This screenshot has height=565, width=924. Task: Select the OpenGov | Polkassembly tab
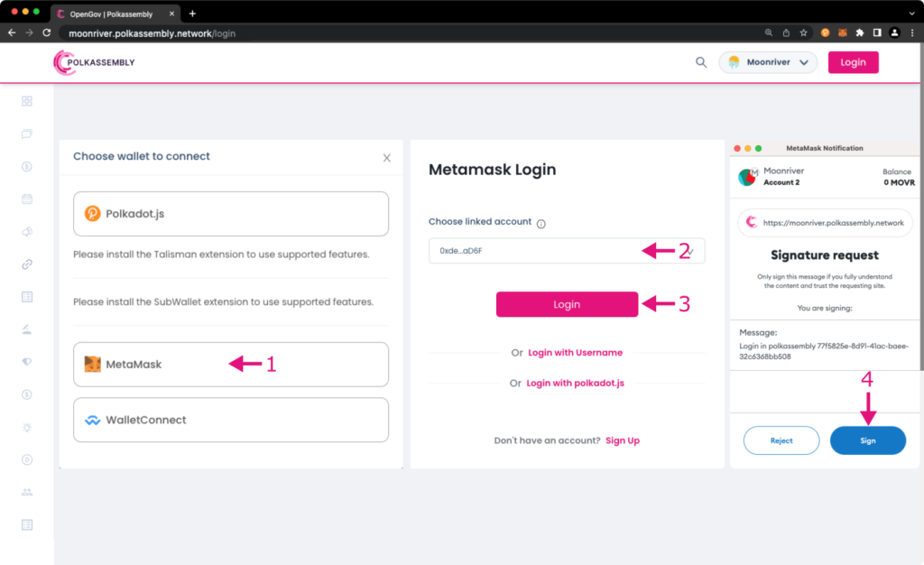pyautogui.click(x=115, y=14)
